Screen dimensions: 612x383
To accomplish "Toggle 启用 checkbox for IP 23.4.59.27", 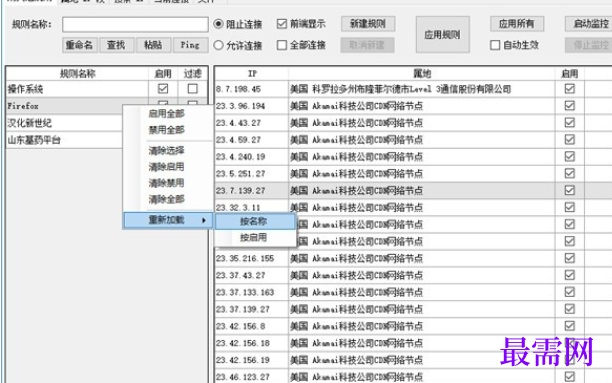I will point(569,139).
